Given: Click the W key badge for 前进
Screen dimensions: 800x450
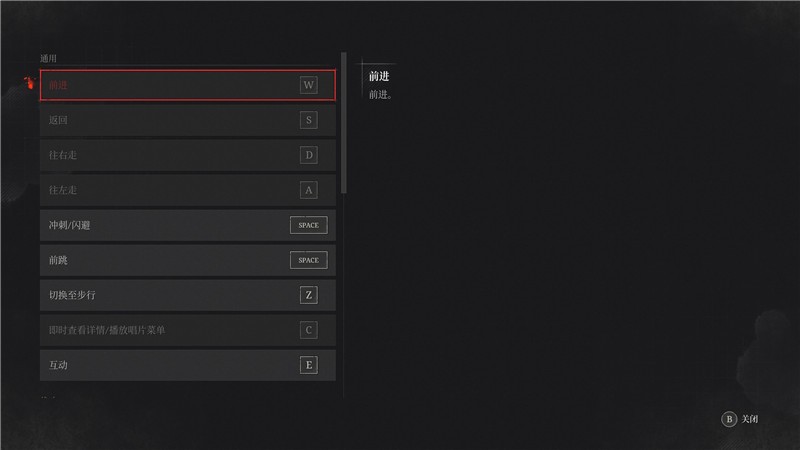Looking at the screenshot, I should click(x=309, y=85).
